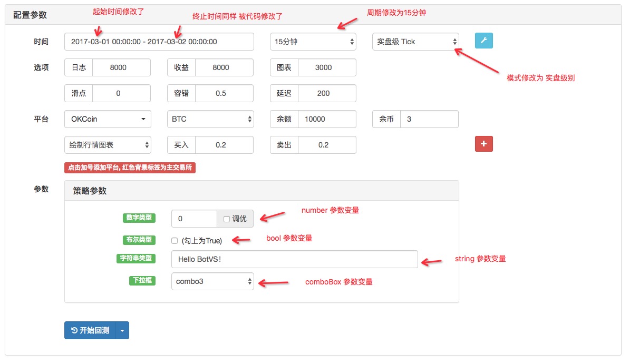The width and height of the screenshot is (629, 364).
Task: Click the 余币 coin amount field
Action: point(429,119)
